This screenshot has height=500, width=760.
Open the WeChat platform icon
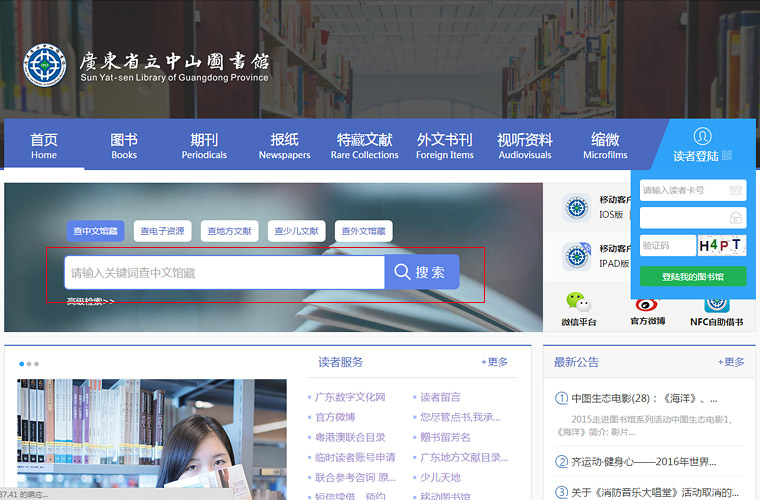click(578, 302)
